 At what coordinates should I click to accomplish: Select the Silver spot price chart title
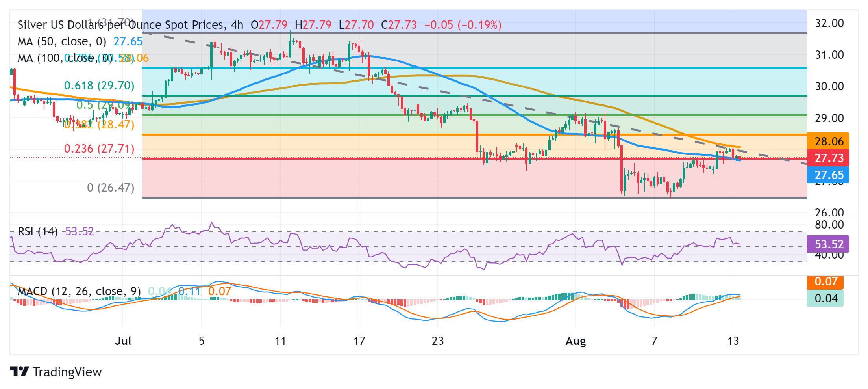(x=130, y=25)
